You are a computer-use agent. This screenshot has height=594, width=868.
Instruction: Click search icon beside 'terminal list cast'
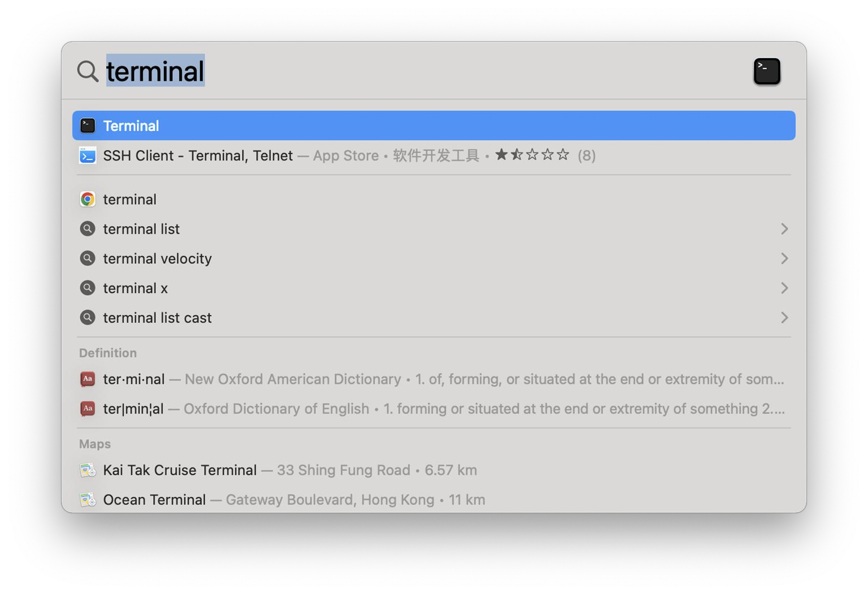pos(88,318)
